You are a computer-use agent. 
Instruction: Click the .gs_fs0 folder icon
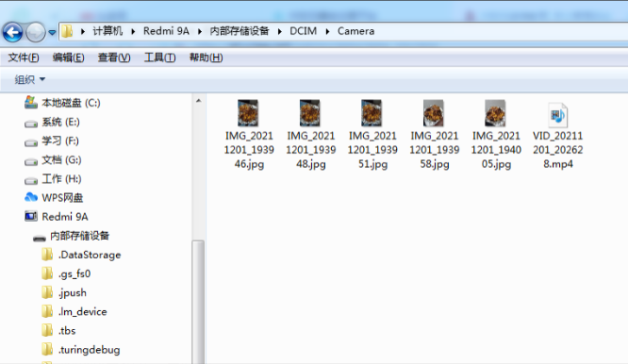point(47,273)
